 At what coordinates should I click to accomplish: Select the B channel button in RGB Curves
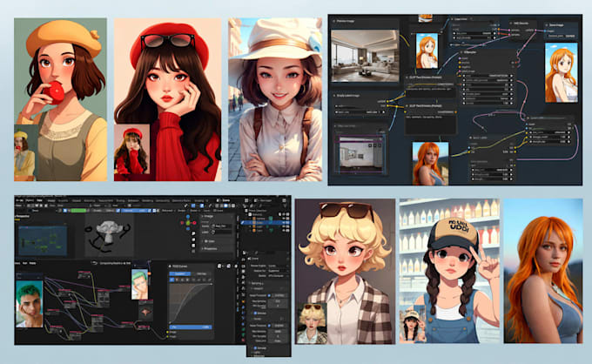coord(187,280)
